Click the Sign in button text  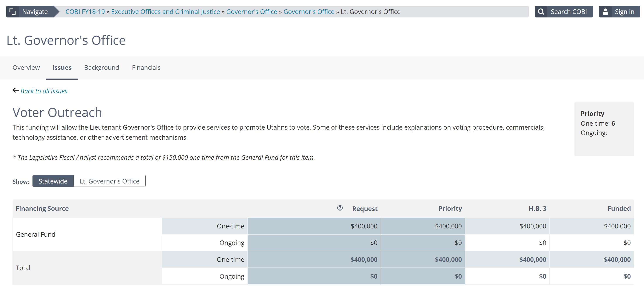624,12
